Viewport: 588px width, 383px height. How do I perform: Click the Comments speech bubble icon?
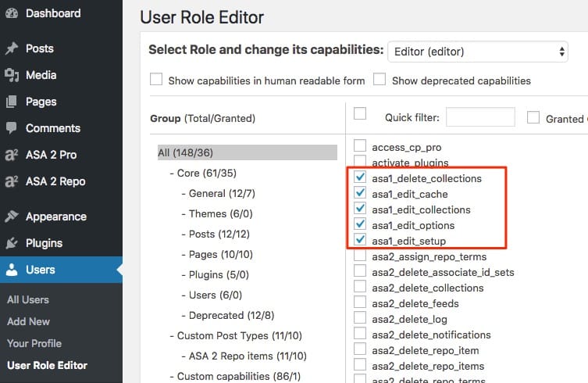pos(12,128)
